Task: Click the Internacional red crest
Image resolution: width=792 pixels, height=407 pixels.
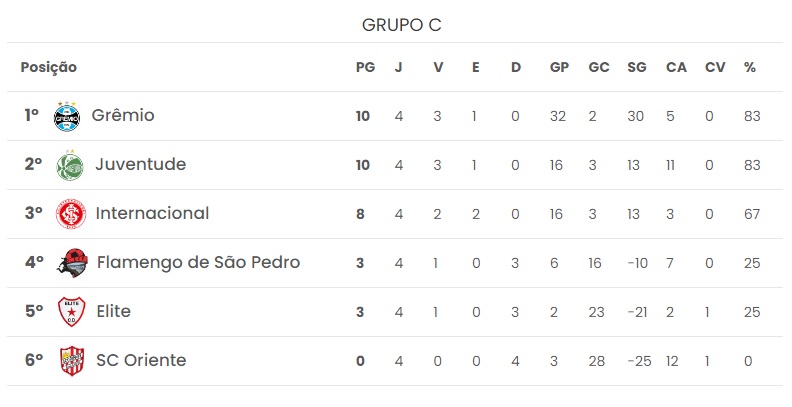Action: pyautogui.click(x=71, y=214)
